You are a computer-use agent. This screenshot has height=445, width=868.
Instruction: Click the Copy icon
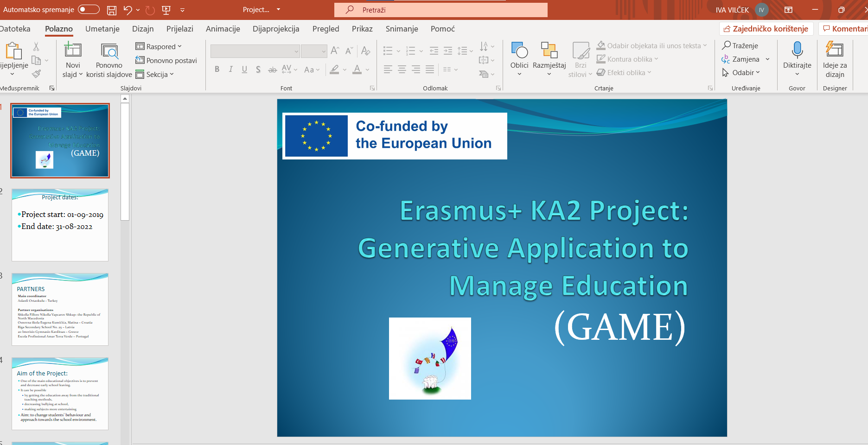[36, 60]
